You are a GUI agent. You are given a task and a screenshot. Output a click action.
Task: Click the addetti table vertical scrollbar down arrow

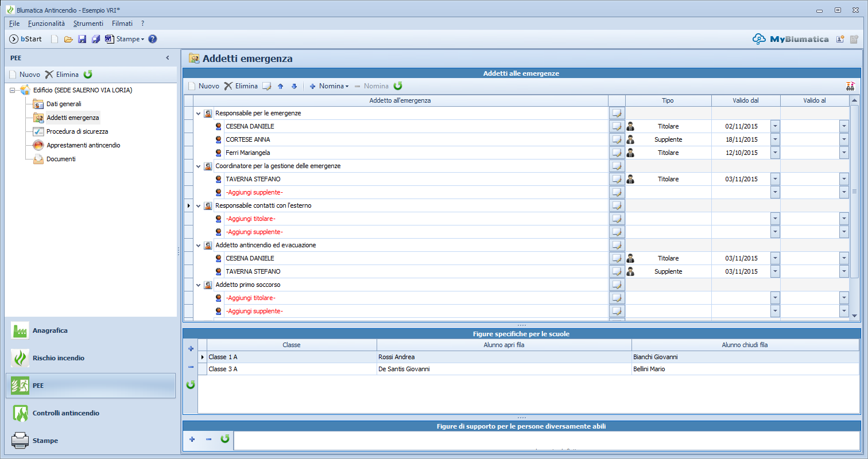point(854,316)
